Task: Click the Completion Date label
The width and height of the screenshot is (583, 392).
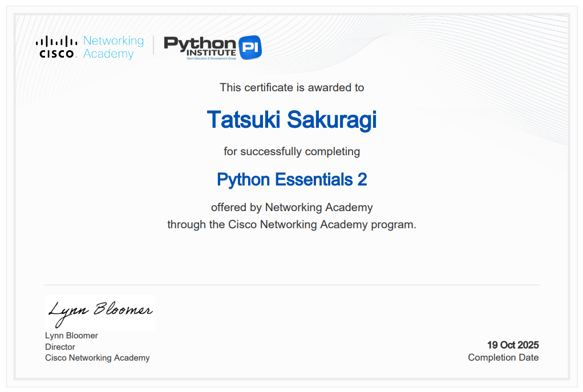Action: 503,358
